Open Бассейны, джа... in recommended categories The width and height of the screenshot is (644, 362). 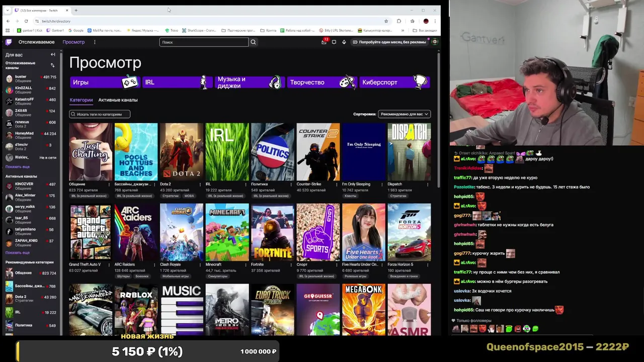[31, 286]
